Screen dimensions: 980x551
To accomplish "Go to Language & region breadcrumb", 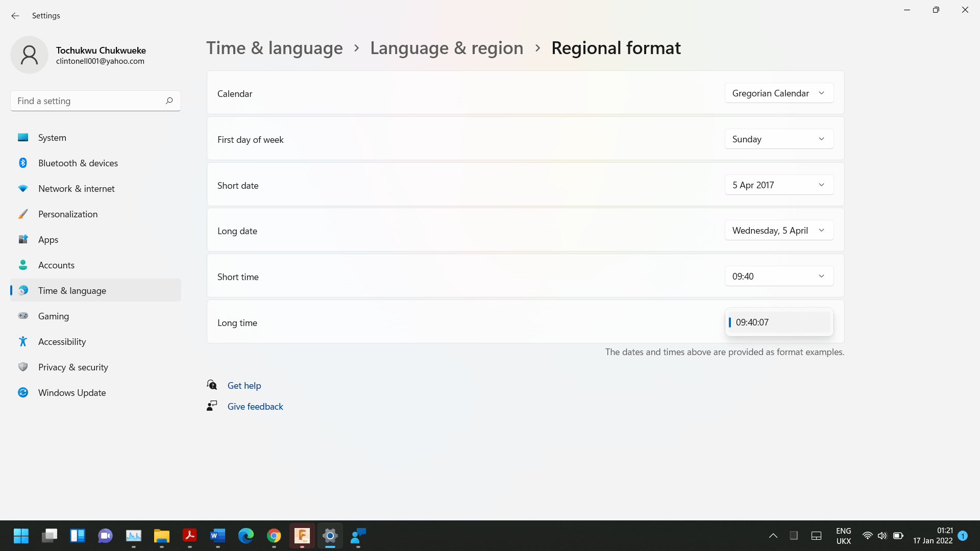I will coord(447,48).
